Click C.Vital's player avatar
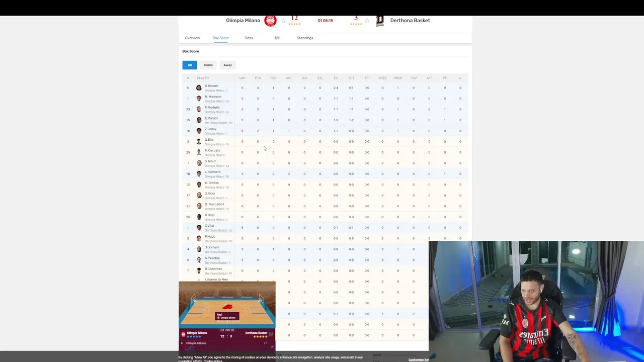The image size is (644, 362). pos(199,228)
